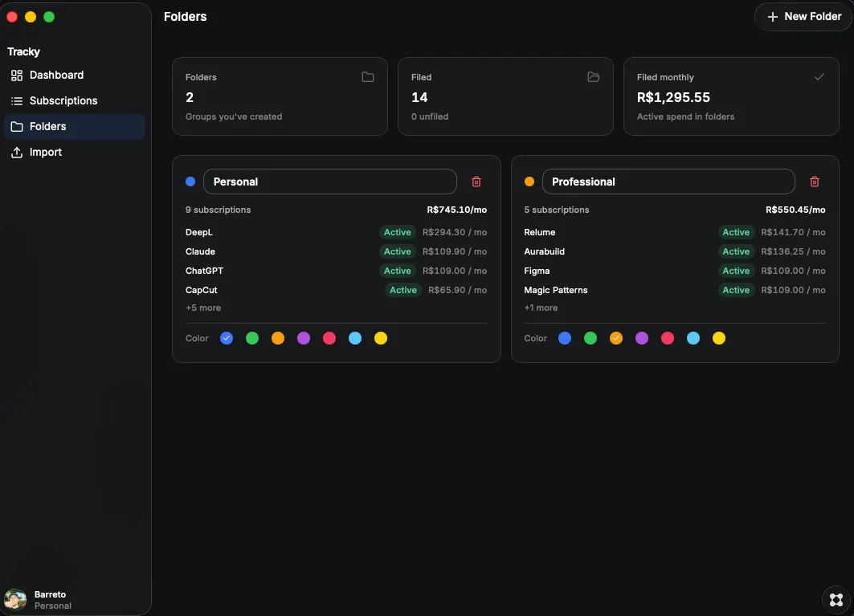This screenshot has width=854, height=616.
Task: Click open-folder icon on Filed card
Action: point(593,77)
